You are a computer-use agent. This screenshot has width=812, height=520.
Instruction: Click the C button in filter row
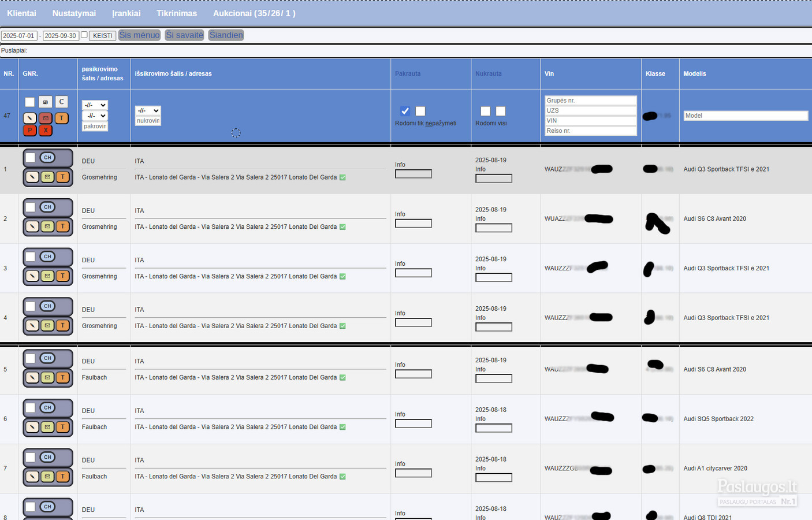[61, 102]
